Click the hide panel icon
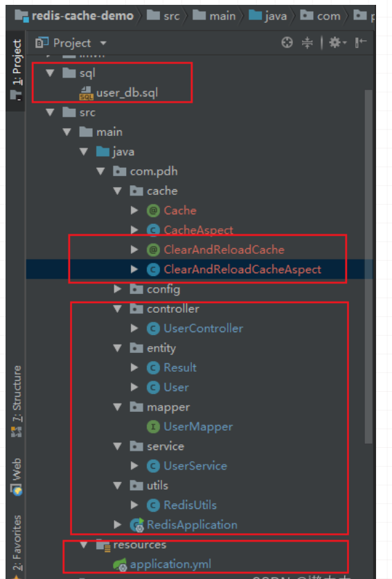This screenshot has height=579, width=392. pyautogui.click(x=361, y=43)
